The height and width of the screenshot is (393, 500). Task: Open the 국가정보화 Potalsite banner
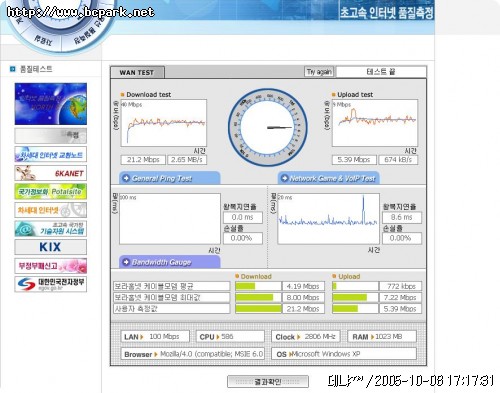[x=51, y=192]
